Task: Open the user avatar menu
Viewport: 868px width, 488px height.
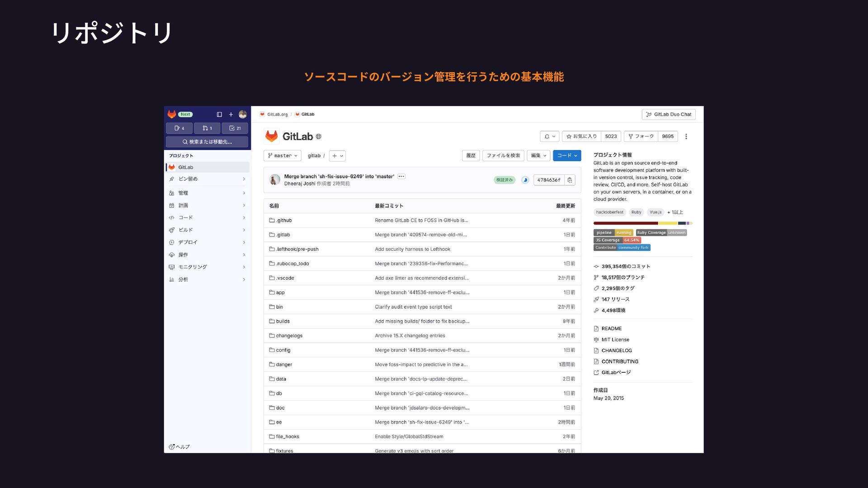Action: click(x=243, y=115)
